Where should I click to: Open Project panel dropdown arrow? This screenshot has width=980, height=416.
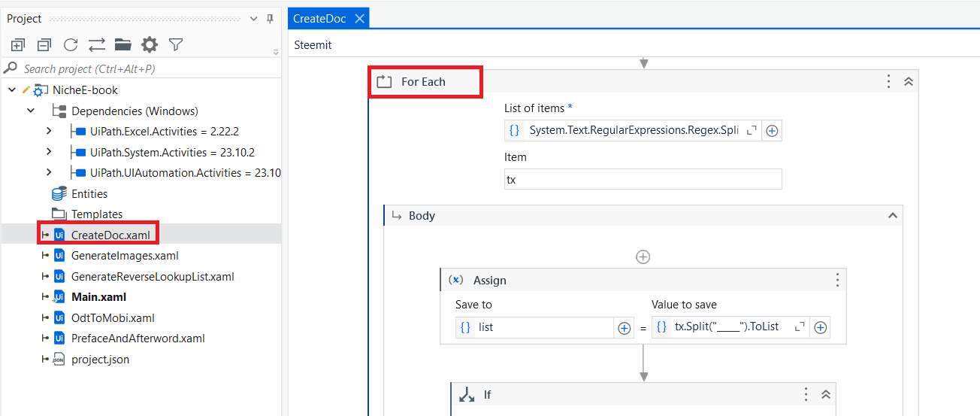tap(254, 19)
